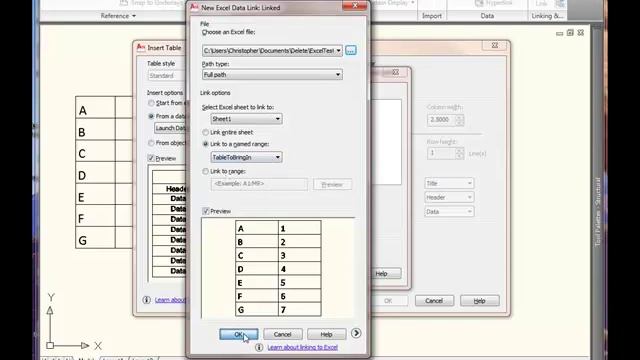Open the Title cell style dropdown
The width and height of the screenshot is (640, 360).
pos(449,183)
